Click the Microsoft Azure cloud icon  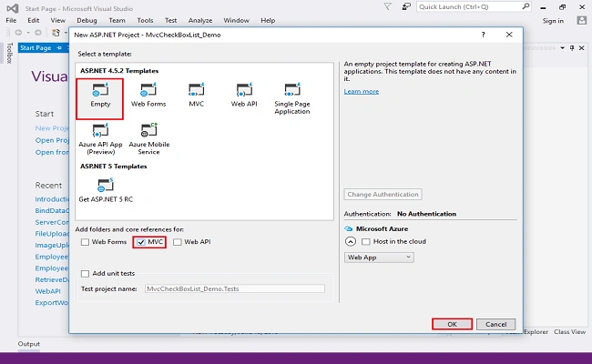[x=349, y=228]
